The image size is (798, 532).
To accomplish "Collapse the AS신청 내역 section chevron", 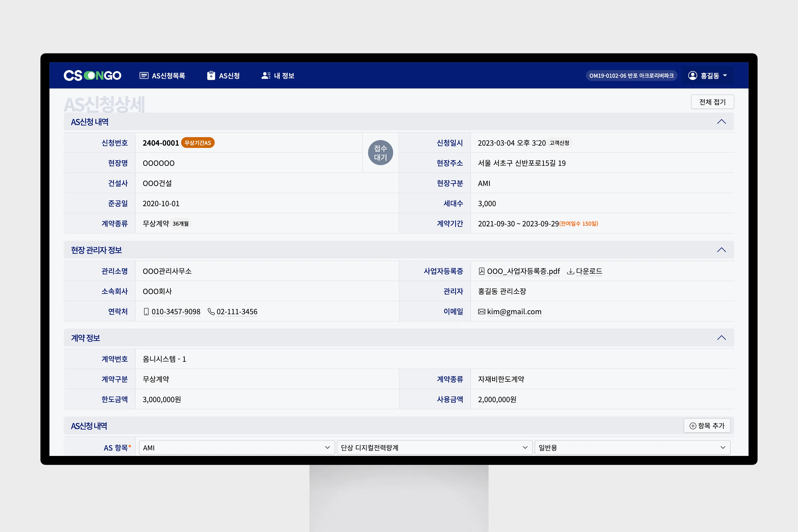I will pyautogui.click(x=721, y=122).
